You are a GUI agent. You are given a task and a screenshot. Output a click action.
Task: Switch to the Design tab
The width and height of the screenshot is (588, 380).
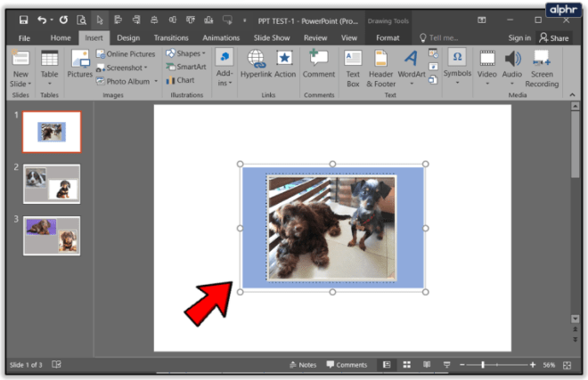coord(128,38)
